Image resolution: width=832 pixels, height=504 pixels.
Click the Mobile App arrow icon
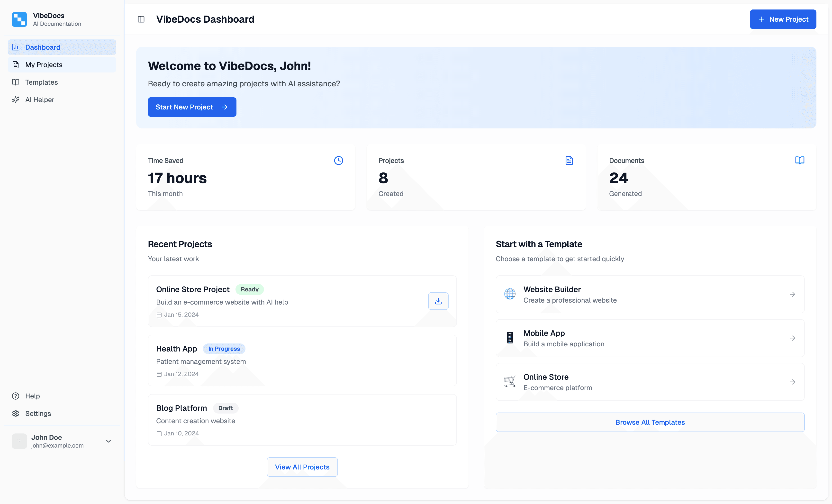point(793,338)
